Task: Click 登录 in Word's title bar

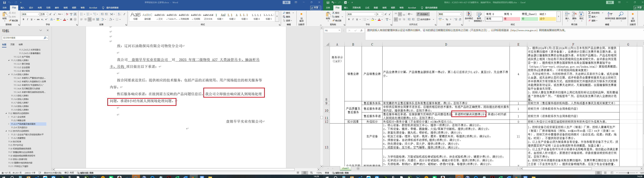Action: pyautogui.click(x=287, y=3)
